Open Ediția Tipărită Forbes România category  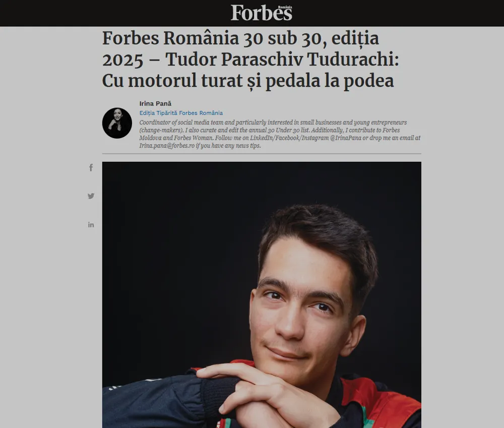click(181, 113)
